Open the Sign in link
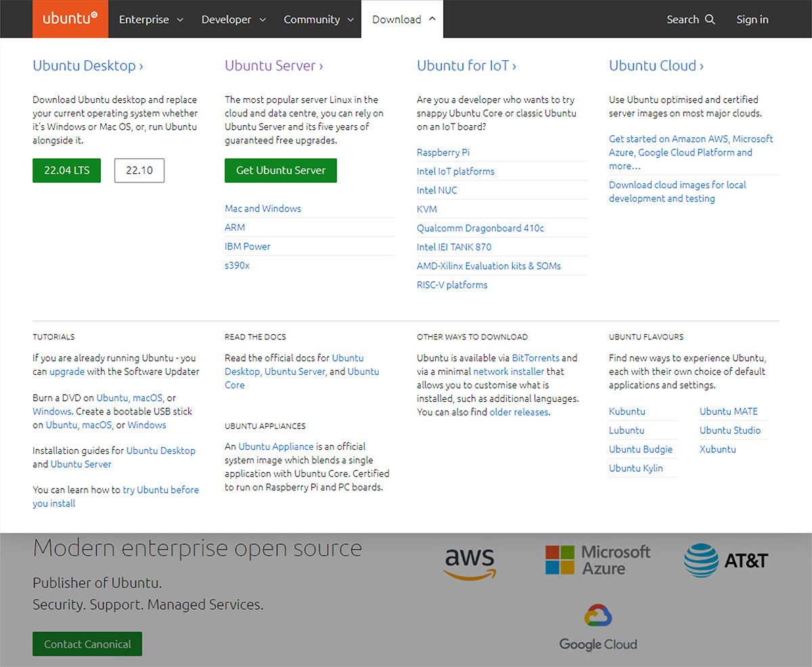 click(x=752, y=20)
